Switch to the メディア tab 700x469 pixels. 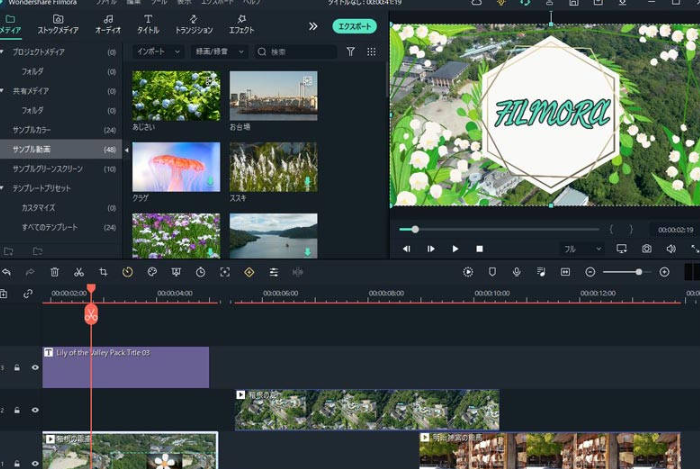tap(10, 25)
